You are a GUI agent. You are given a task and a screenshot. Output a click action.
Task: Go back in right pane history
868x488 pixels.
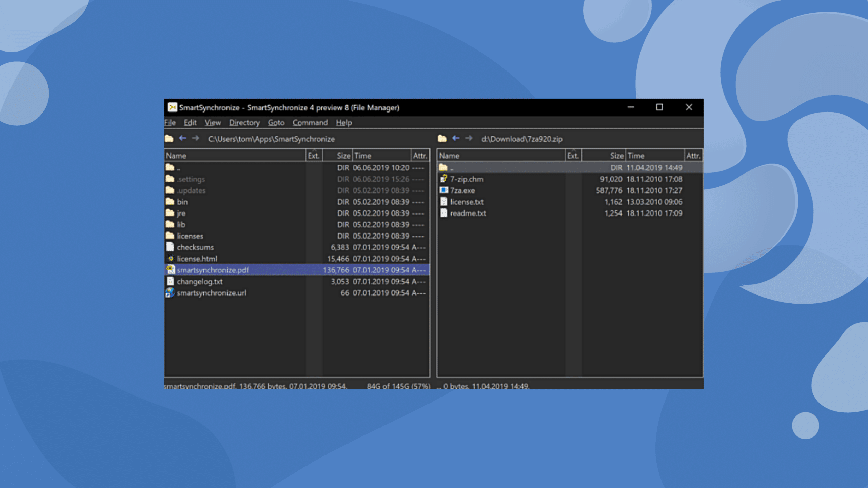[456, 138]
